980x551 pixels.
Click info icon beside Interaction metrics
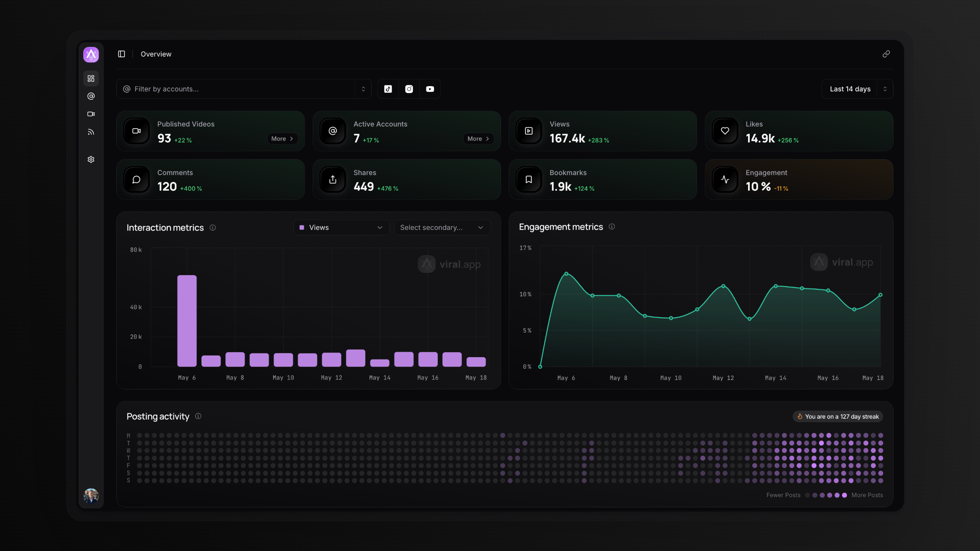click(213, 228)
